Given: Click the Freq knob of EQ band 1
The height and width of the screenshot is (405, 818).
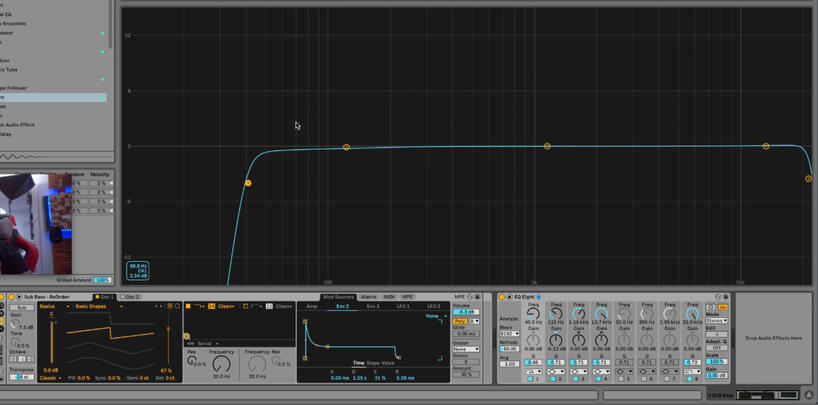Looking at the screenshot, I should click(533, 314).
